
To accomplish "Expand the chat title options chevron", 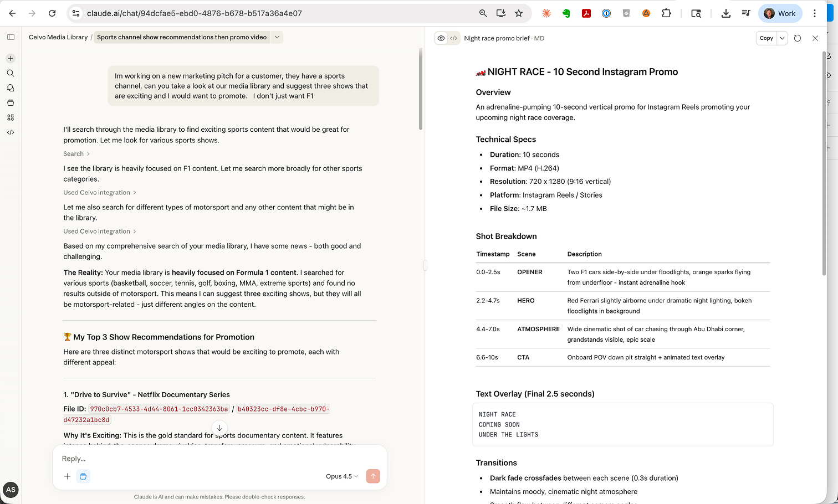I will coord(277,37).
